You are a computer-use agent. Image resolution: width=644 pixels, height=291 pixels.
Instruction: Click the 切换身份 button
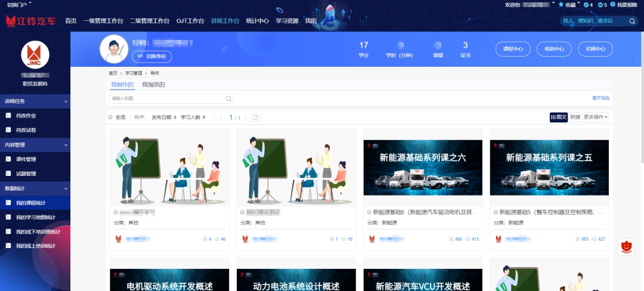(151, 57)
